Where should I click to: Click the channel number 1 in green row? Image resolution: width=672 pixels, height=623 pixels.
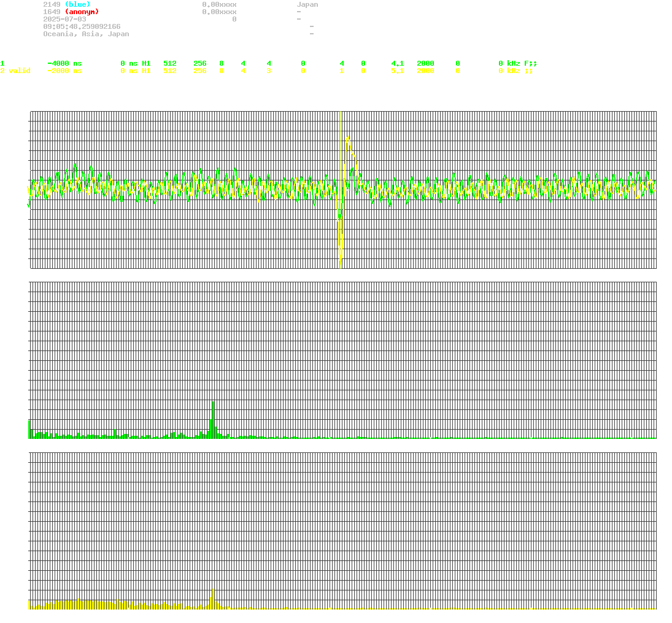(2, 63)
